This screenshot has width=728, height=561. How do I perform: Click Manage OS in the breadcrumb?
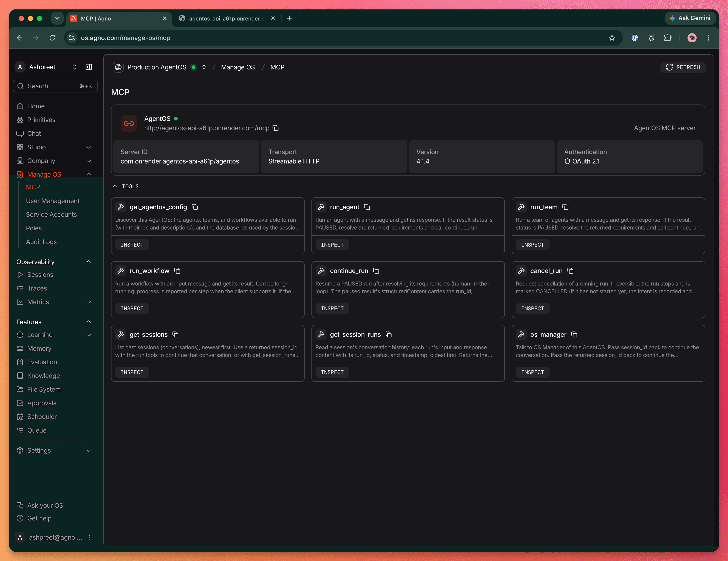pyautogui.click(x=238, y=67)
